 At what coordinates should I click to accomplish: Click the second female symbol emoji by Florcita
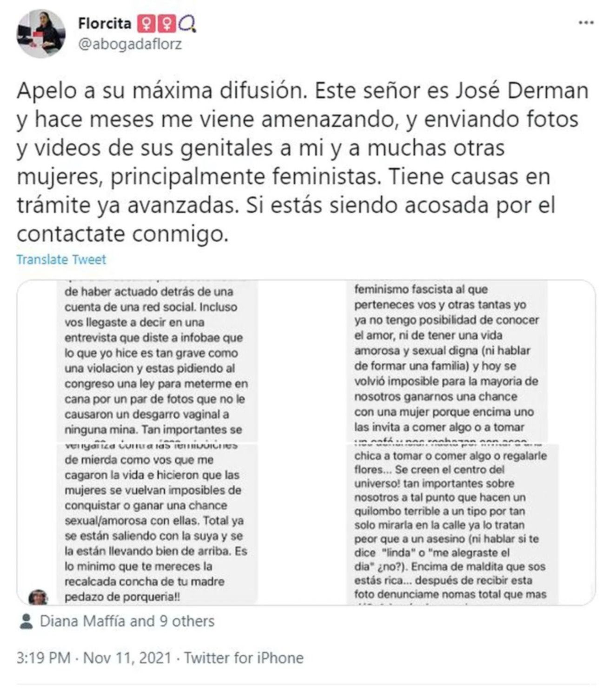[167, 23]
